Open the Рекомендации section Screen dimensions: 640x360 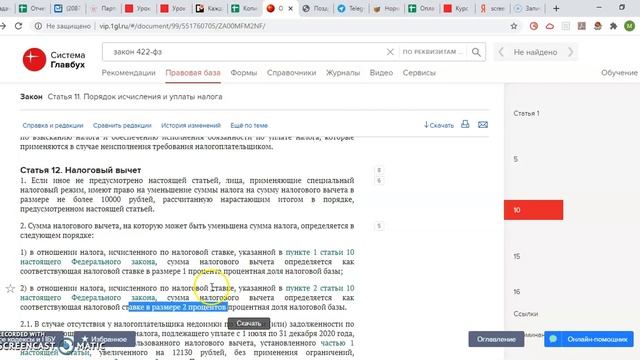129,73
